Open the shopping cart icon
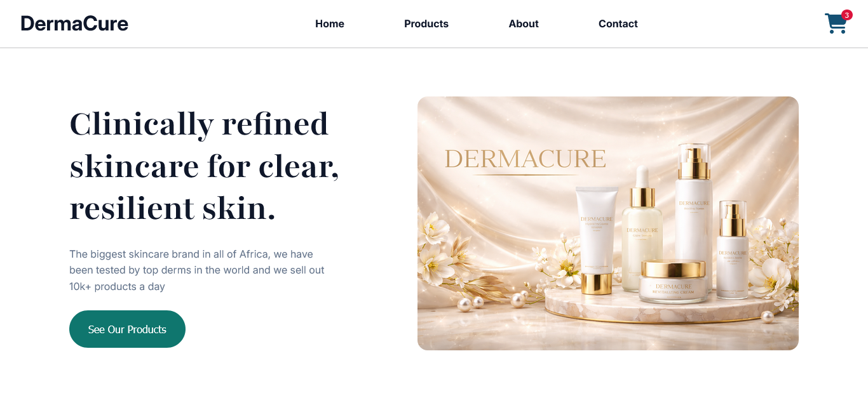The image size is (868, 403). click(x=836, y=23)
